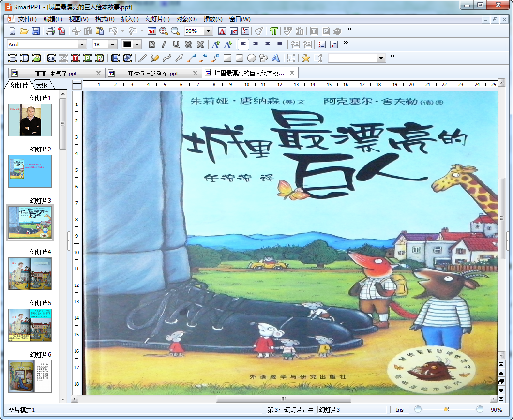Expand the standard toolbar overflow chevron
This screenshot has width=513, height=420.
tap(349, 29)
